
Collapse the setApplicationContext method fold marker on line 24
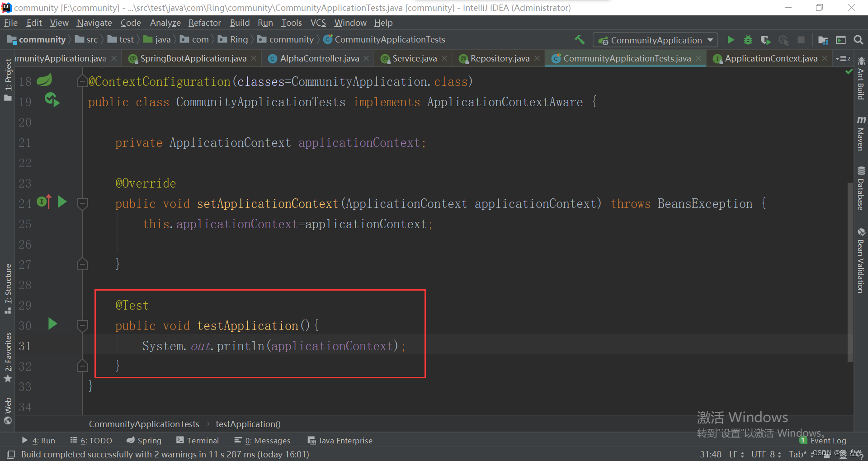click(82, 203)
